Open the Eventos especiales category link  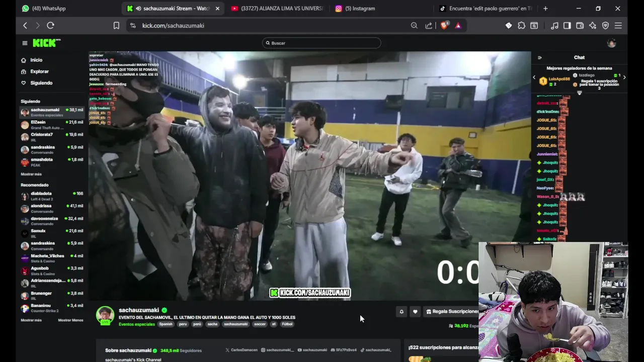click(x=137, y=324)
